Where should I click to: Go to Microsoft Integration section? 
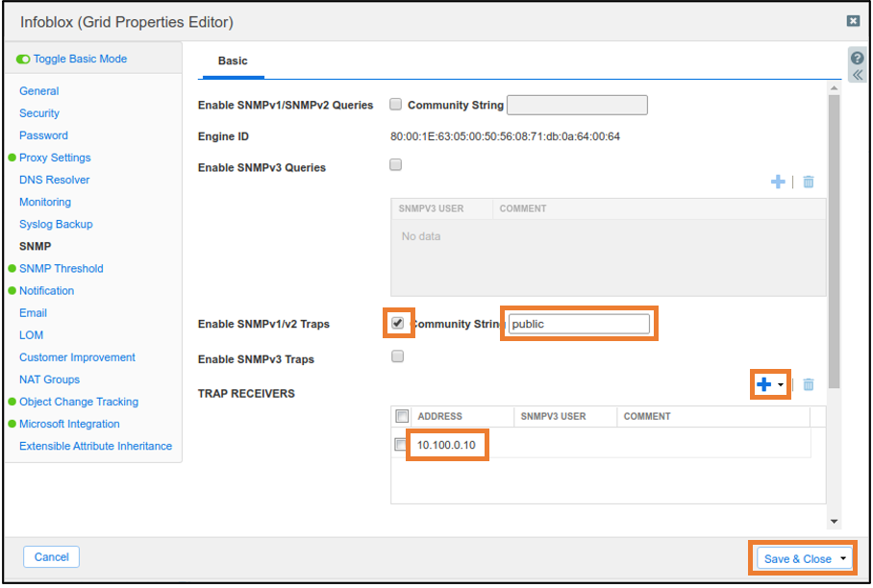click(69, 424)
